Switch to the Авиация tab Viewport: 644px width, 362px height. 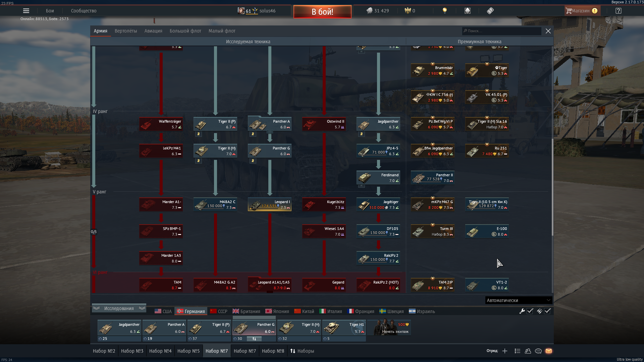coord(153,31)
